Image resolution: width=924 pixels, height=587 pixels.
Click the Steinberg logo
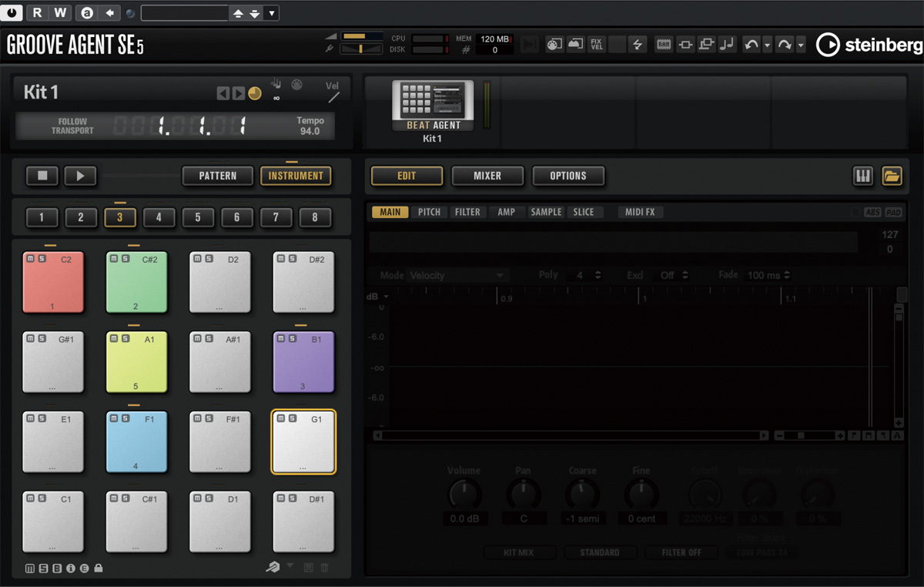click(869, 45)
